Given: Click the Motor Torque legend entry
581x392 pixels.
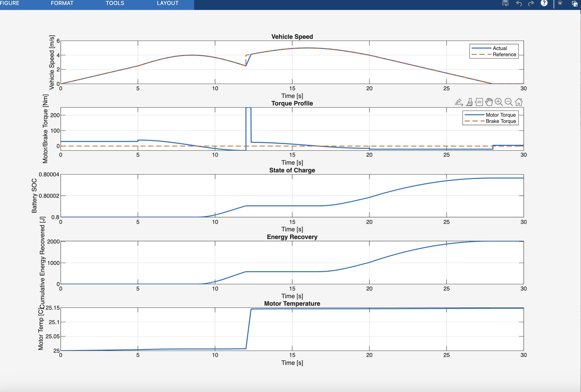Looking at the screenshot, I should pyautogui.click(x=501, y=115).
